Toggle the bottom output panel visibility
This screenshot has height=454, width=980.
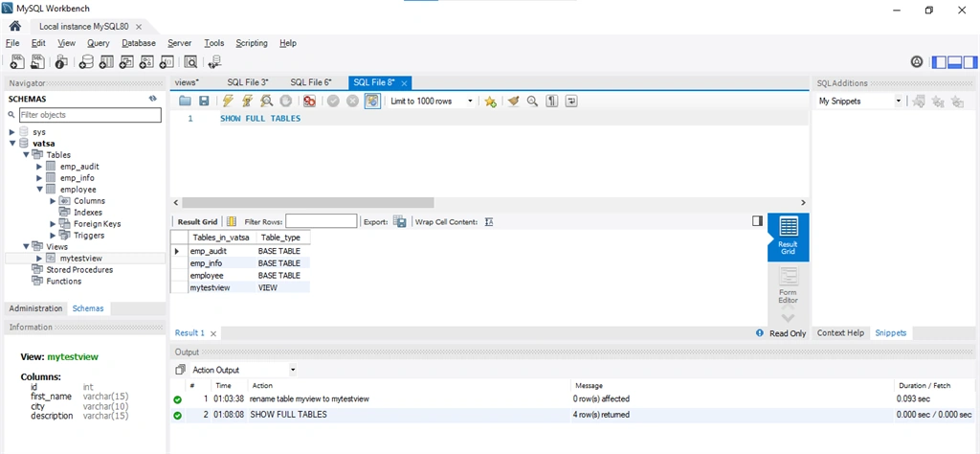[x=954, y=62]
